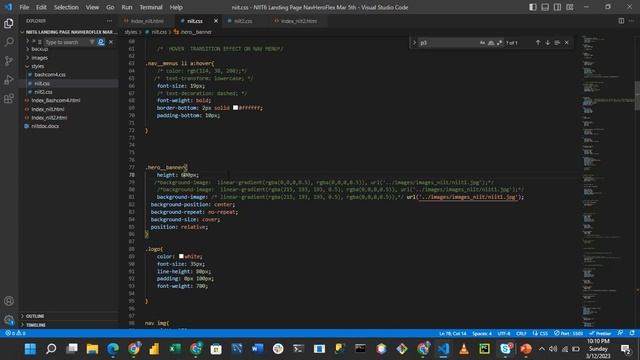This screenshot has width=640, height=360.
Task: Open notifications bell in status bar
Action: [632, 333]
